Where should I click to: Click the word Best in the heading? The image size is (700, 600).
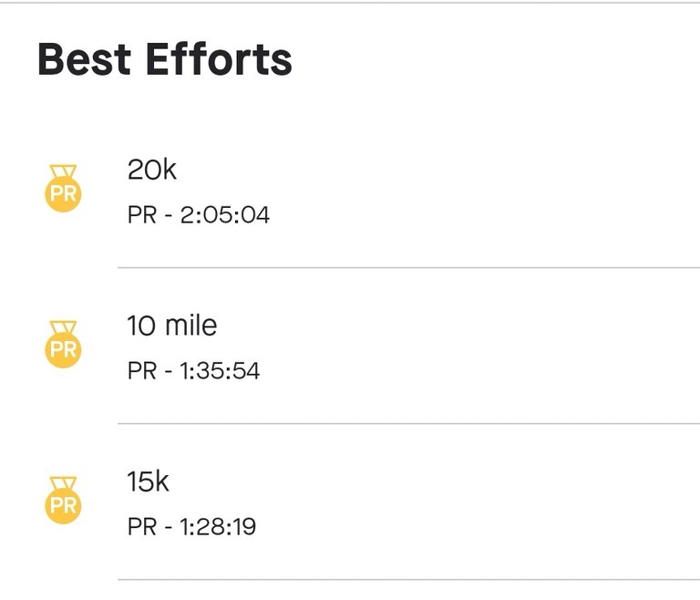coord(85,59)
